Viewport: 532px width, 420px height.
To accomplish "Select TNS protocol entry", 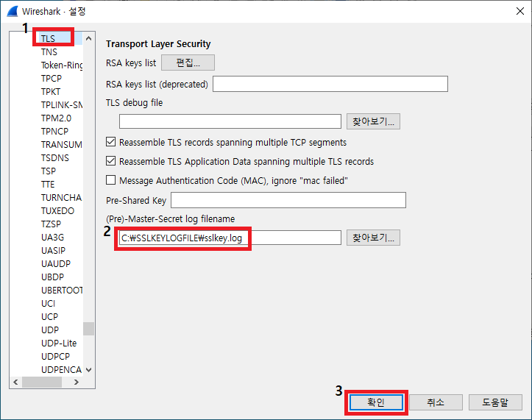I will pos(49,52).
